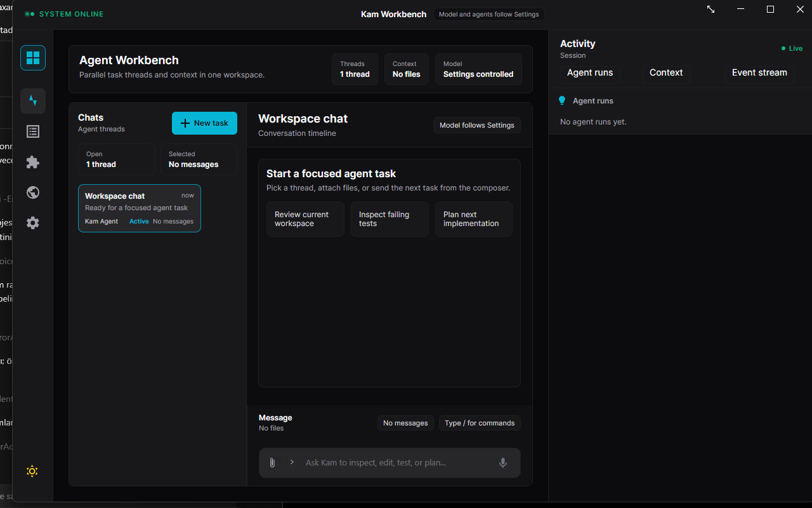Select the lightning bolt activity sidebar icon

33,101
